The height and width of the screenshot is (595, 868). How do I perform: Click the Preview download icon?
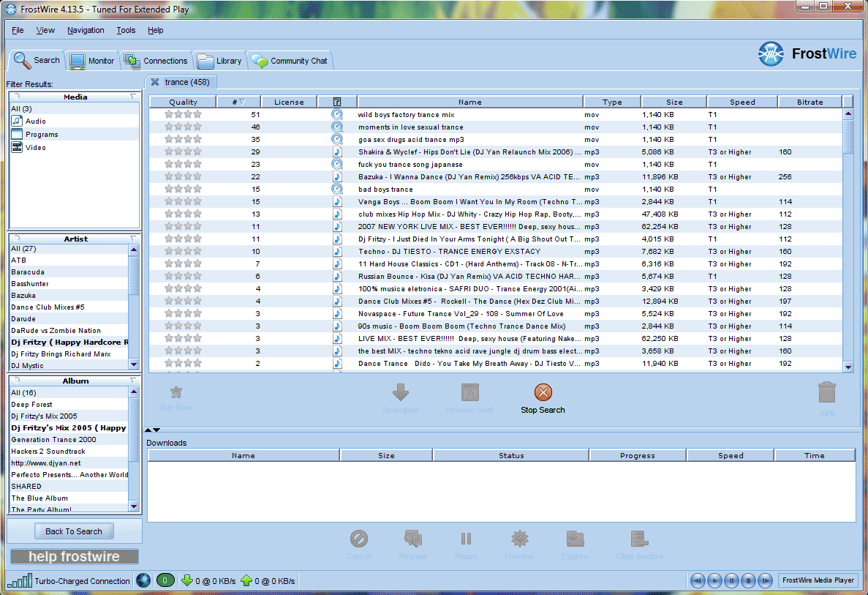(x=519, y=539)
